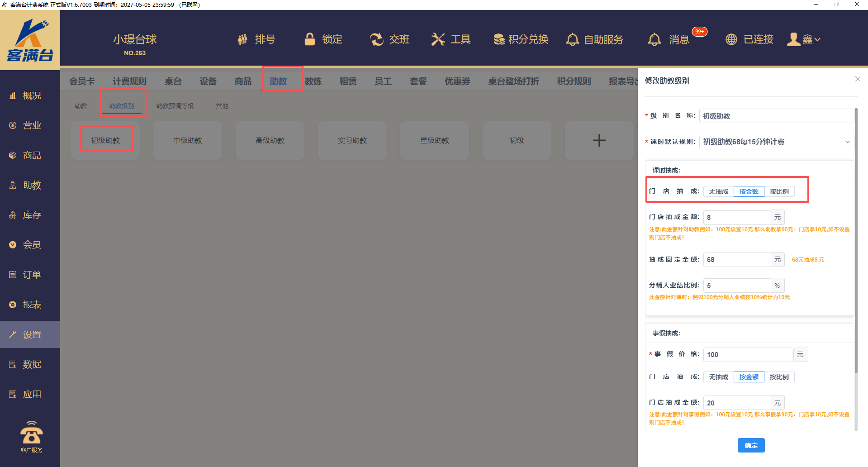Viewport: 868px width, 467px height.
Task: Open 交班 shift handover icon
Action: coord(376,39)
